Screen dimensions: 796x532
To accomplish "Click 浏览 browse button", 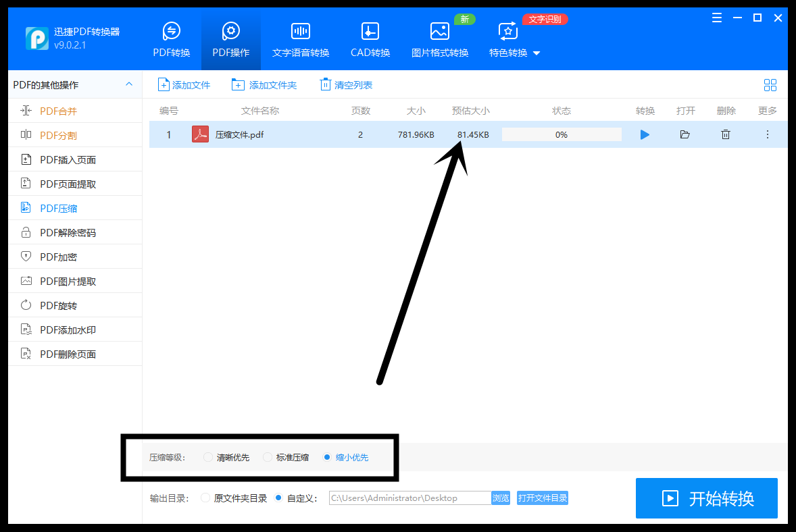I will tap(501, 498).
